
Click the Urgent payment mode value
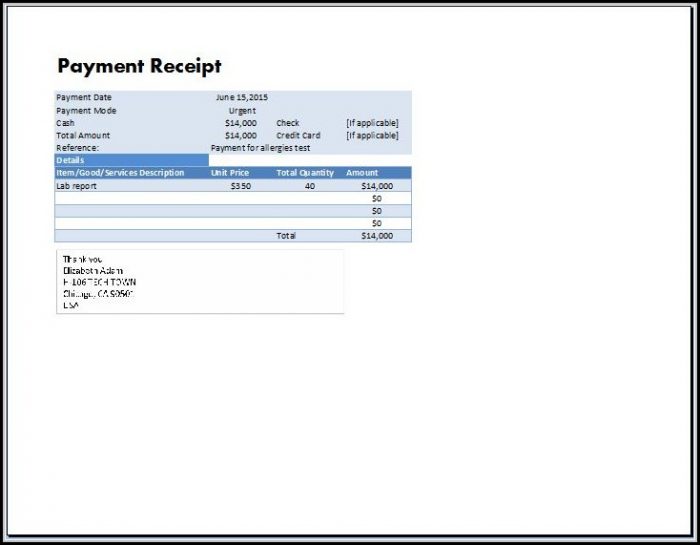coord(242,110)
